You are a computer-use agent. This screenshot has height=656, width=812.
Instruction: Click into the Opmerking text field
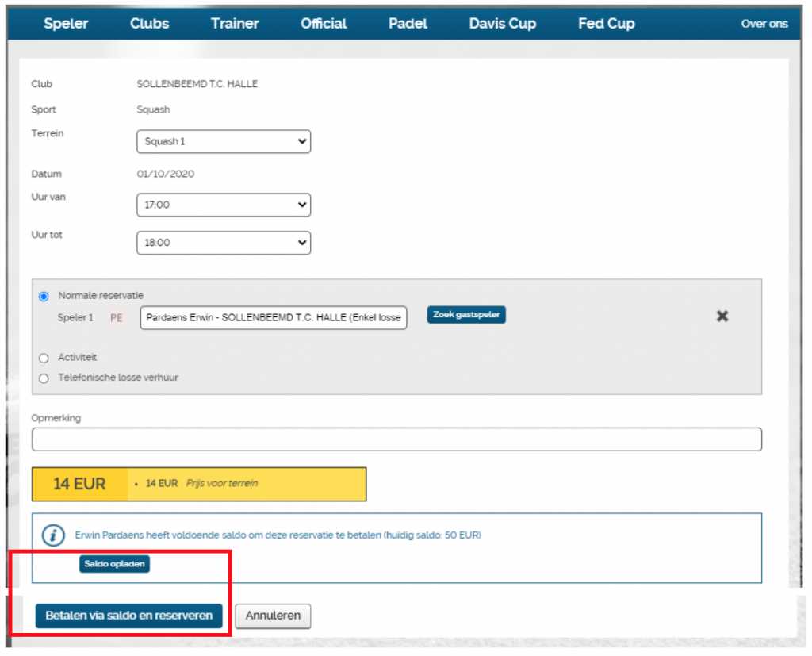(396, 439)
